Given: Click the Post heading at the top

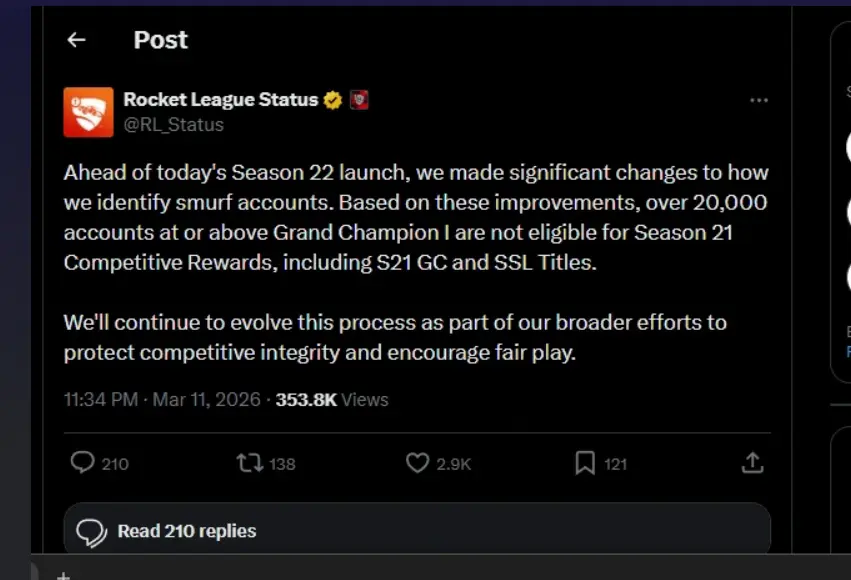Looking at the screenshot, I should 160,40.
